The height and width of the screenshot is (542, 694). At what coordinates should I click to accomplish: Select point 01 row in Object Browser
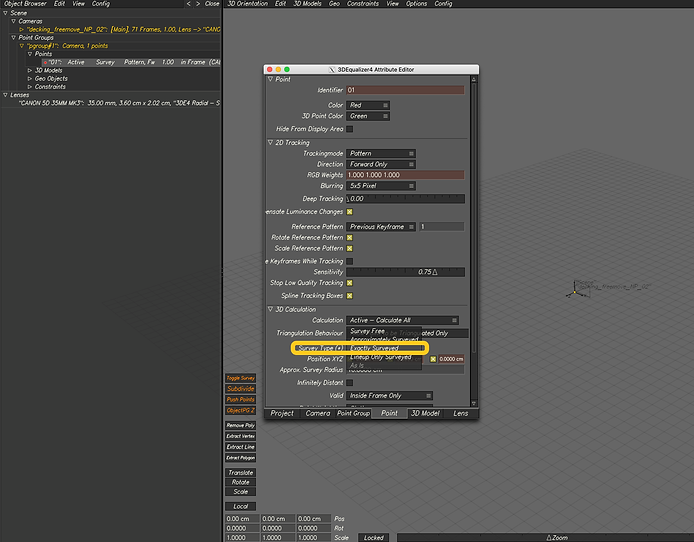[131, 62]
